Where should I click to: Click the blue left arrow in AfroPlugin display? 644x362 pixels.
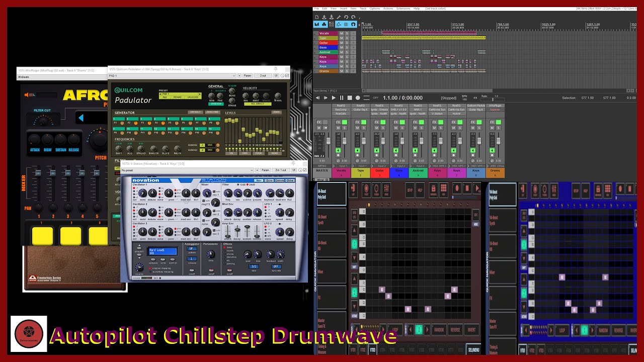pyautogui.click(x=80, y=118)
